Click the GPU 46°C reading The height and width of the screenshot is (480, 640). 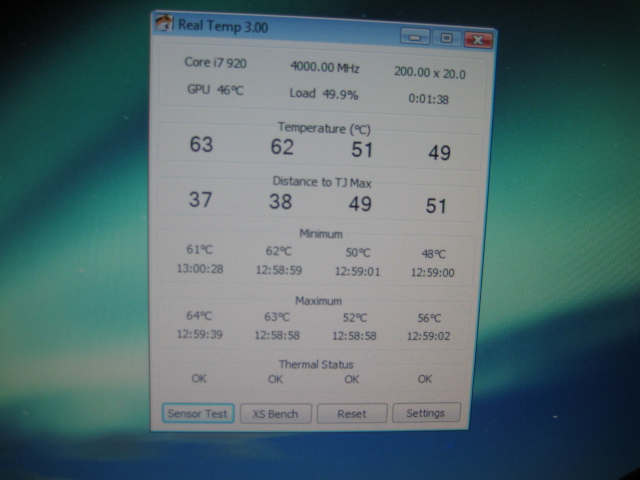pyautogui.click(x=215, y=89)
